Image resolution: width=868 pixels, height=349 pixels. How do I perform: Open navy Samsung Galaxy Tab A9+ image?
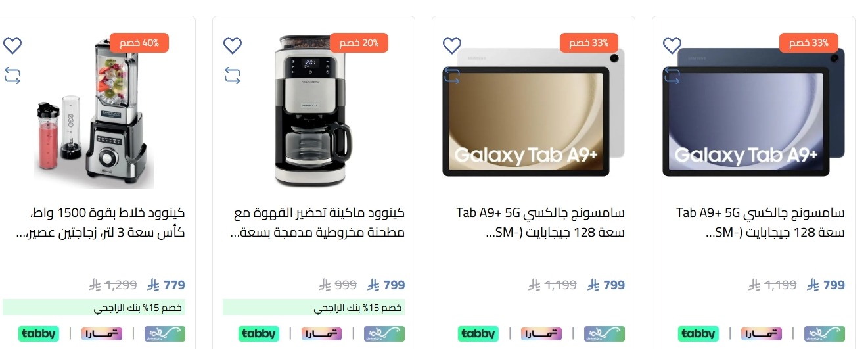click(x=754, y=112)
